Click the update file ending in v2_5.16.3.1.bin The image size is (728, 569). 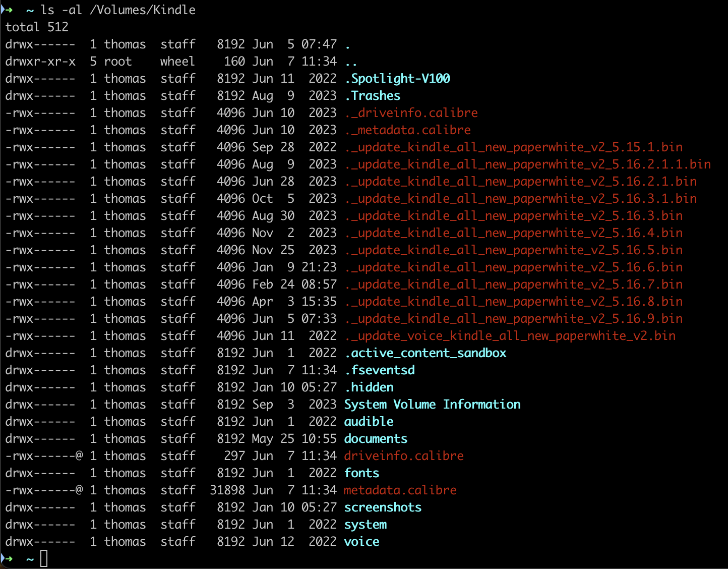(x=521, y=199)
